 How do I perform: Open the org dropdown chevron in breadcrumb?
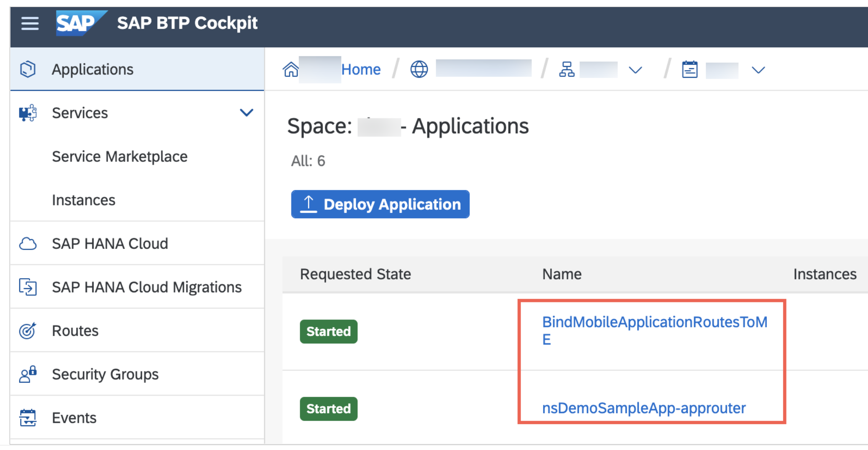coord(635,70)
